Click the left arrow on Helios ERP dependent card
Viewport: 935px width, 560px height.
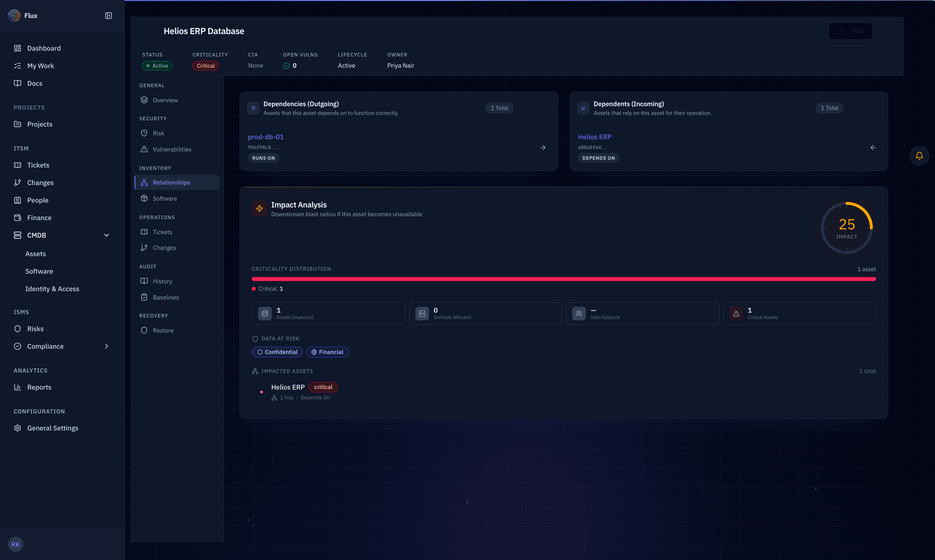coord(873,148)
